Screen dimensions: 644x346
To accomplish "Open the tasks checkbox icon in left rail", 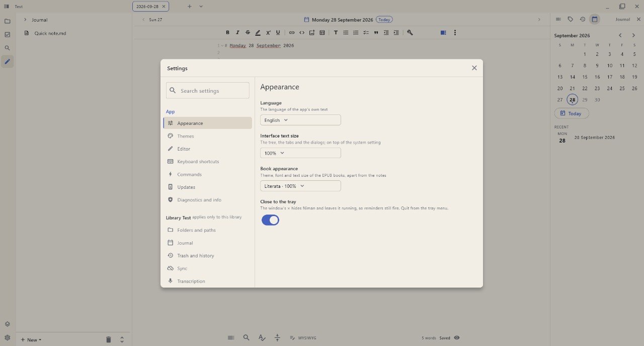I will pyautogui.click(x=7, y=35).
